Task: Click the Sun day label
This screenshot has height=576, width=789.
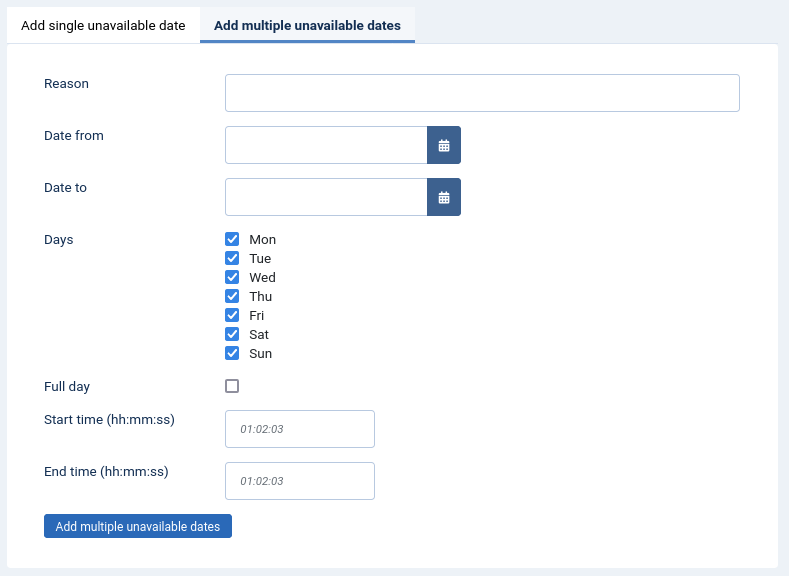Action: 261,354
